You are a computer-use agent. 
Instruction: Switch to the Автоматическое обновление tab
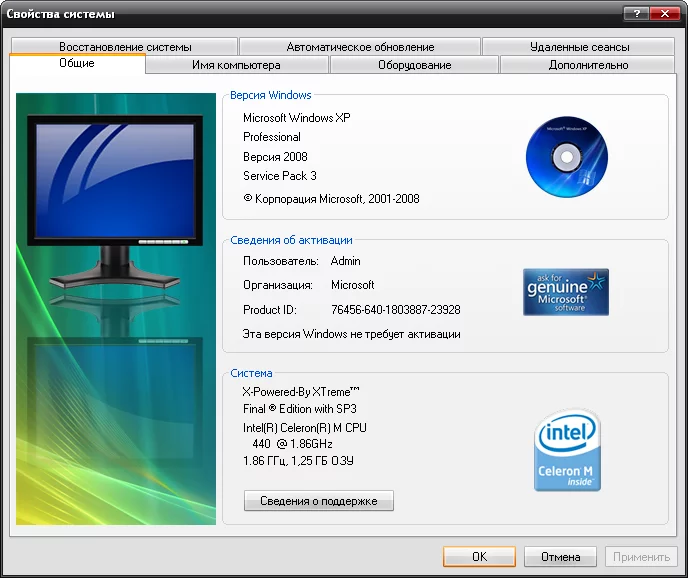point(360,46)
